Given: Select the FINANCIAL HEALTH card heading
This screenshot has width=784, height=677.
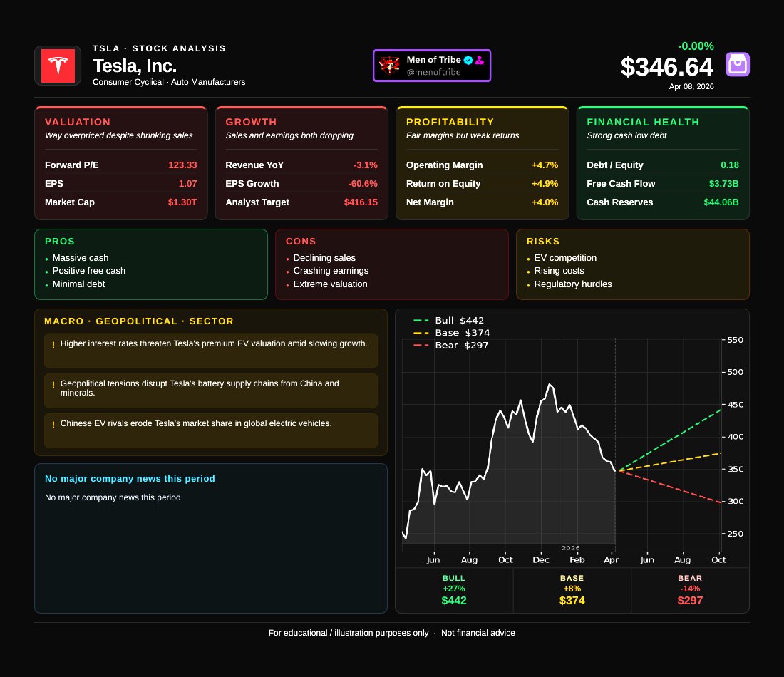Looking at the screenshot, I should (643, 122).
